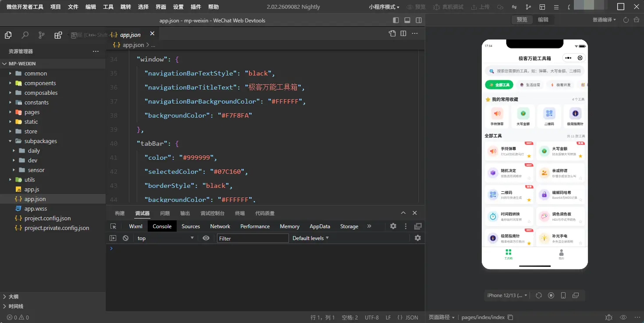Click the swap arrows icon in top toolbar

(514, 7)
